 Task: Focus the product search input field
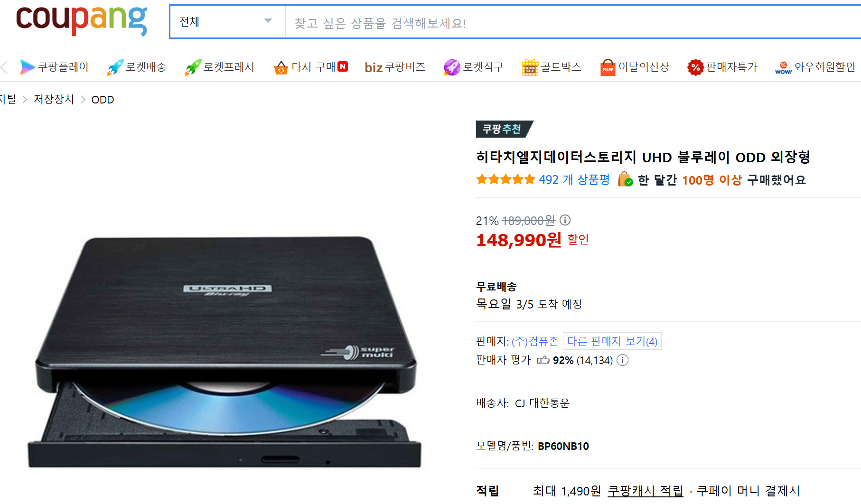(573, 23)
